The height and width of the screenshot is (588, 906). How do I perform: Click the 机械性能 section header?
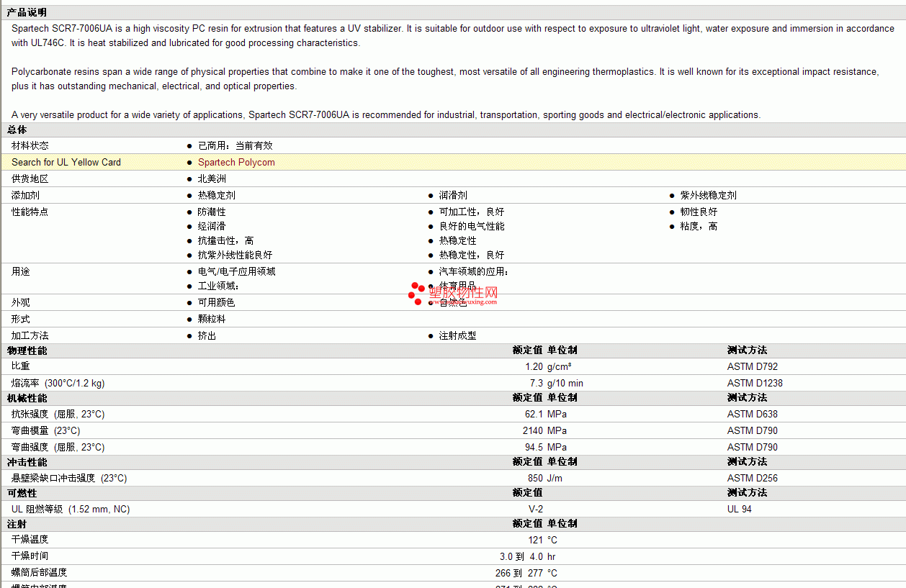pos(27,398)
